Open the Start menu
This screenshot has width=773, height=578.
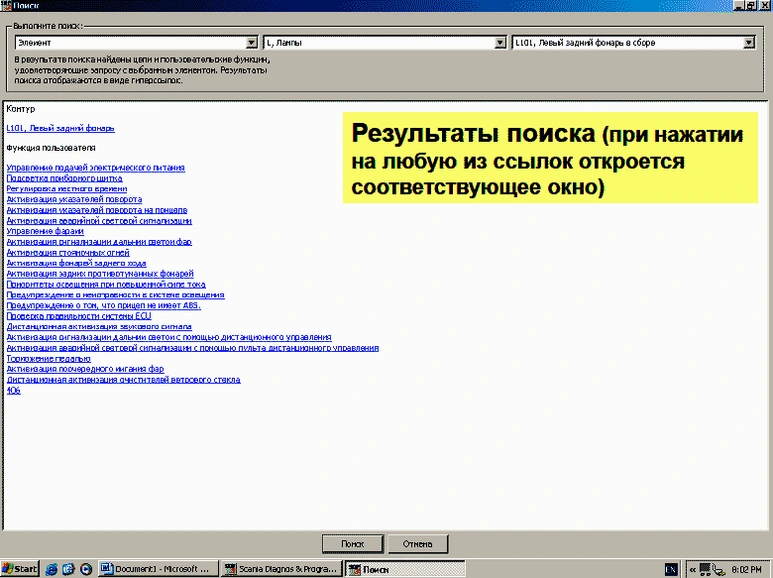coord(20,568)
